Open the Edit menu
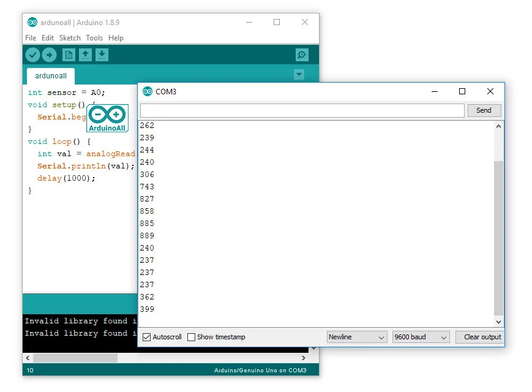 tap(48, 38)
